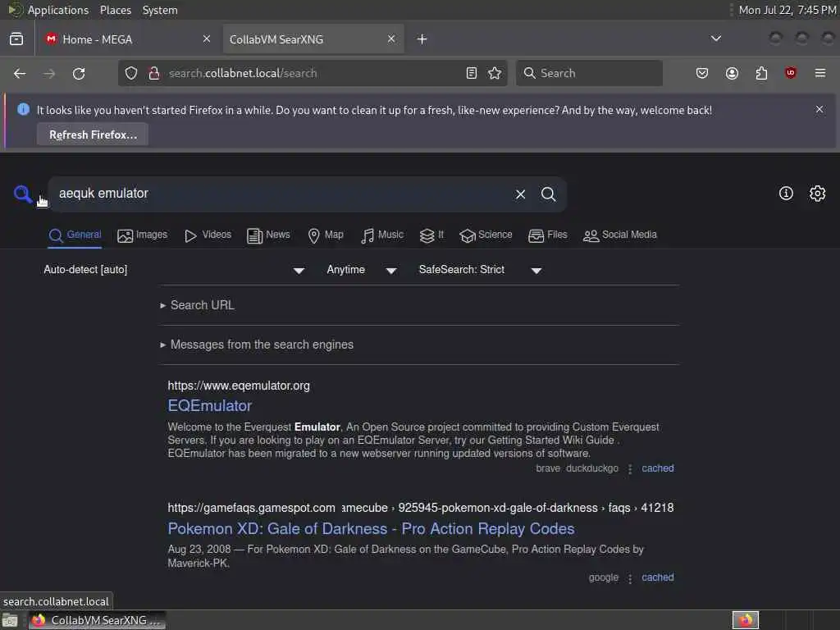Switch to the Files search category
Image resolution: width=840 pixels, height=630 pixels.
tap(547, 235)
